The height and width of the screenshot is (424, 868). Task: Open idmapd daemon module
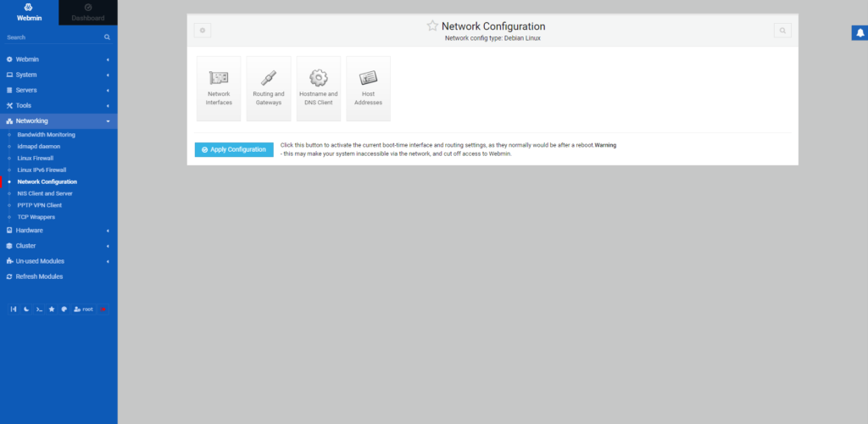39,146
